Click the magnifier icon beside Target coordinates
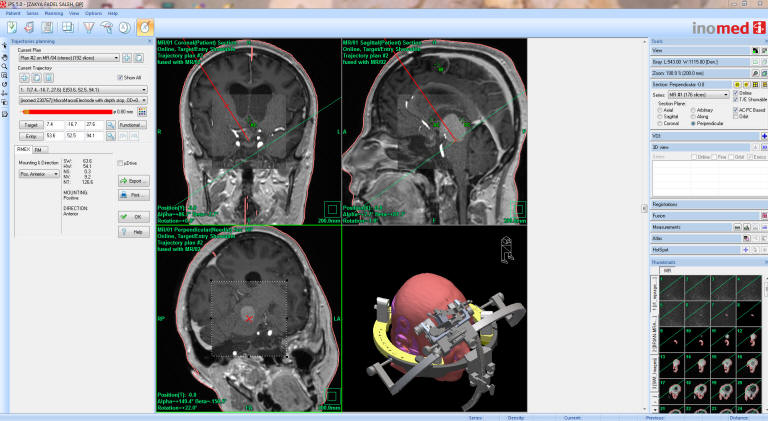 110,125
